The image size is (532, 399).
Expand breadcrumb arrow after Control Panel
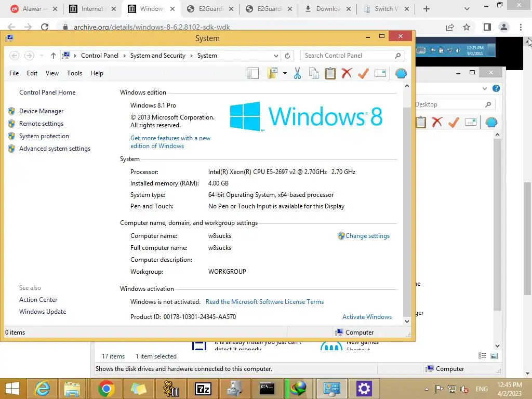(x=125, y=56)
